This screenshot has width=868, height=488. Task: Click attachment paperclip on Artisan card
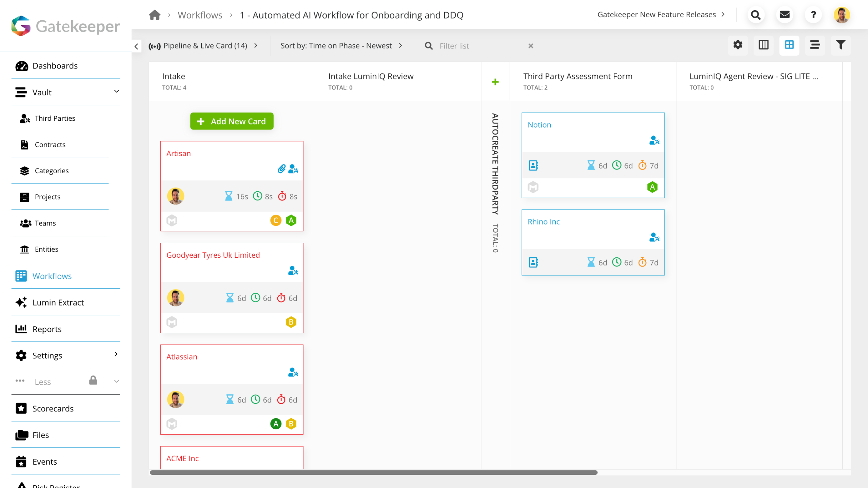click(281, 169)
